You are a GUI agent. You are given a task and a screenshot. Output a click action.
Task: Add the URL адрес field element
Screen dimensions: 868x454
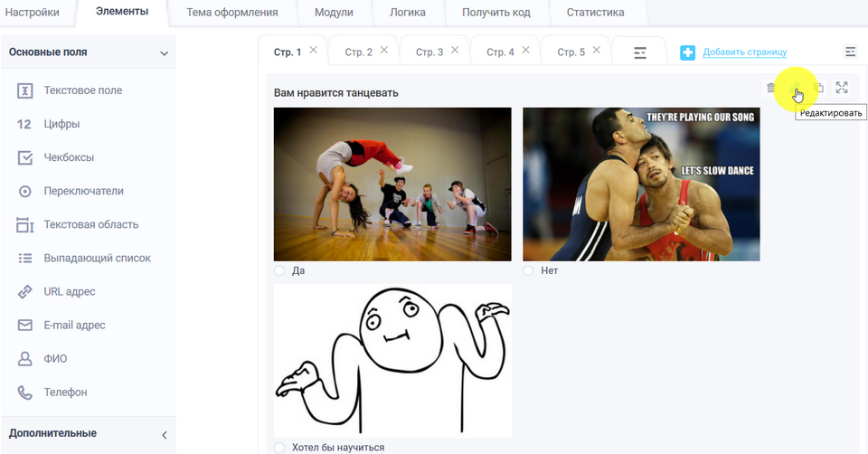click(69, 291)
